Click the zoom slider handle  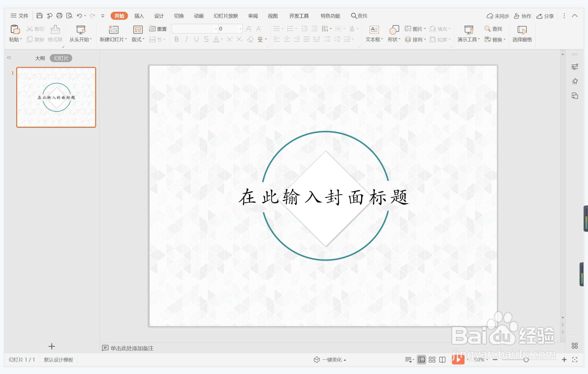point(526,360)
